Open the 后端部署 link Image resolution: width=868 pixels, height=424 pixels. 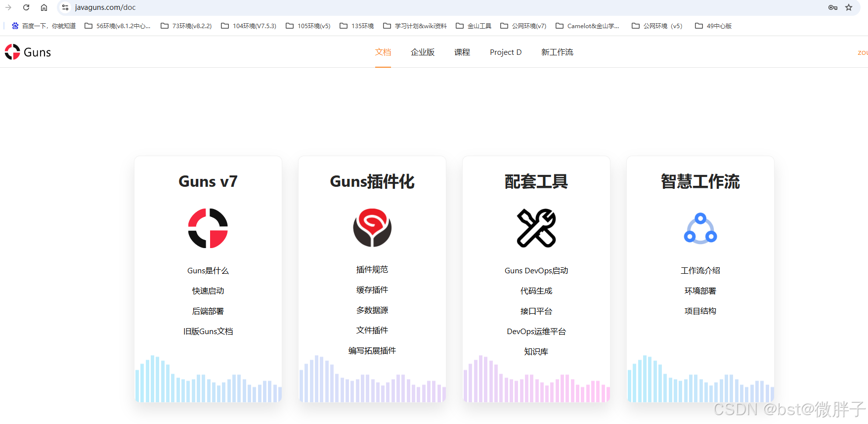click(x=208, y=311)
